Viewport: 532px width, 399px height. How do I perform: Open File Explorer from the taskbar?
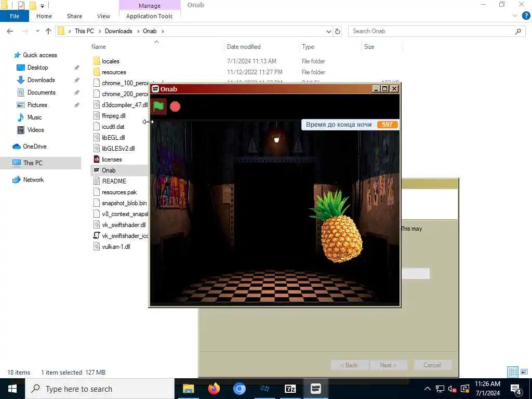pyautogui.click(x=188, y=389)
